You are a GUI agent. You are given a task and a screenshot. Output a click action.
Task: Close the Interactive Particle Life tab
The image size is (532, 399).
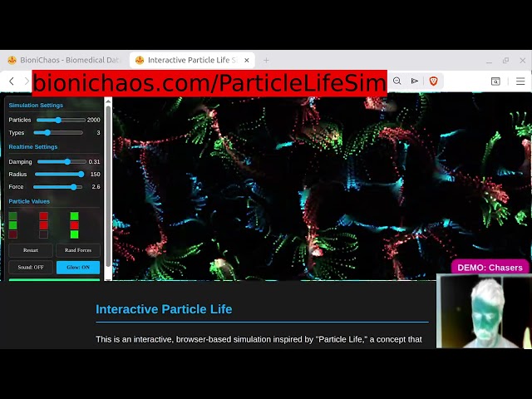coord(247,61)
